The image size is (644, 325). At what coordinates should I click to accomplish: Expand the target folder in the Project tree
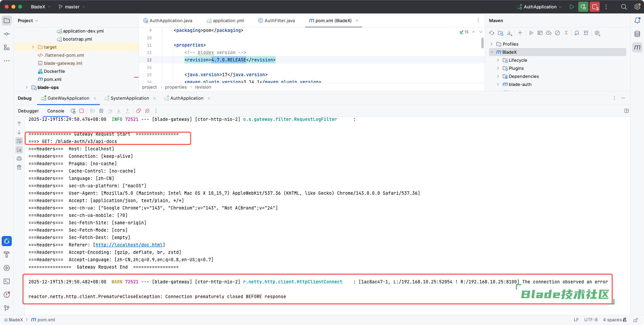coord(33,47)
